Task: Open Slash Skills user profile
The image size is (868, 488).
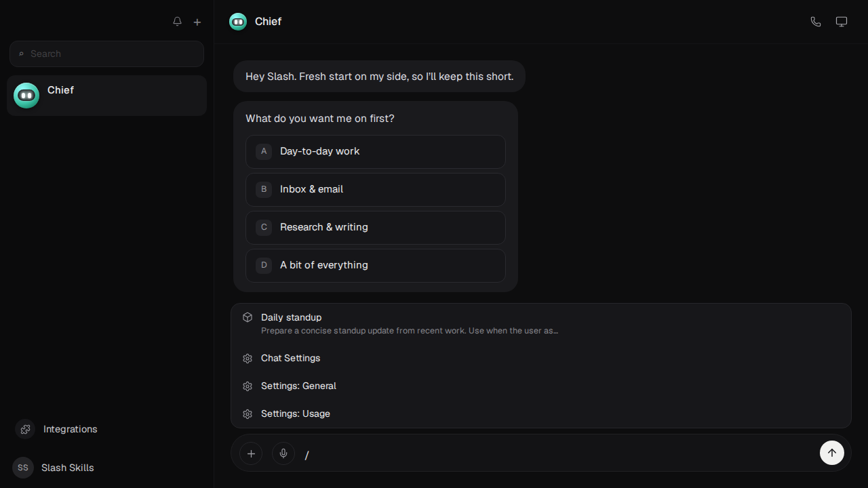Action: [54, 468]
